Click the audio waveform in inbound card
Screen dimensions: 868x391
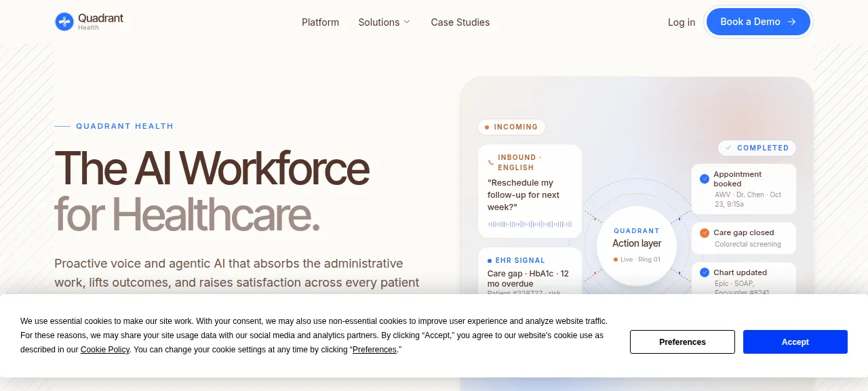click(x=530, y=224)
